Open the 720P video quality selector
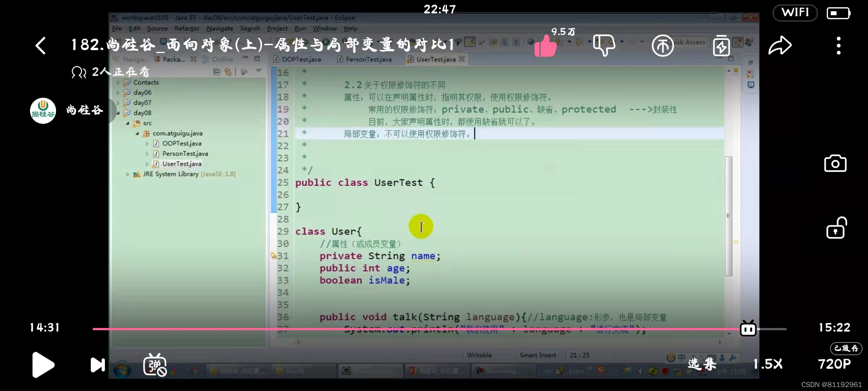The image size is (868, 391). (x=834, y=364)
